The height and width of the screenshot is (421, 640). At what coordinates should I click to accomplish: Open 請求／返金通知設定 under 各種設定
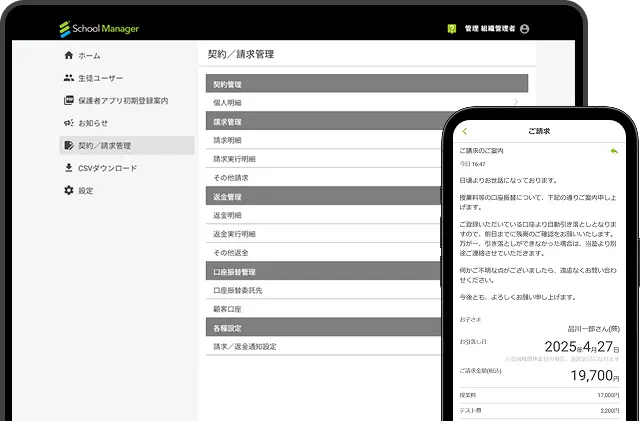click(244, 346)
